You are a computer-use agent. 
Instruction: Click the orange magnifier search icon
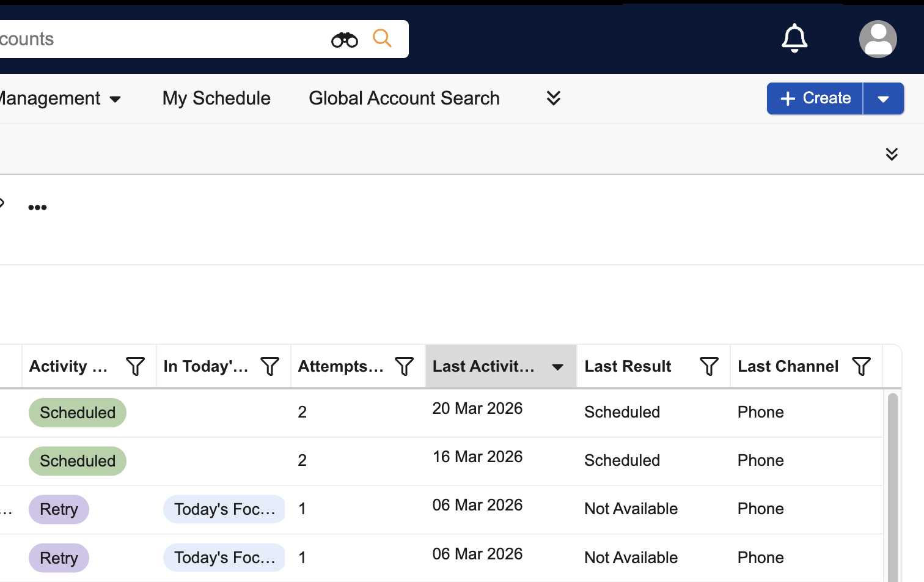coord(382,39)
